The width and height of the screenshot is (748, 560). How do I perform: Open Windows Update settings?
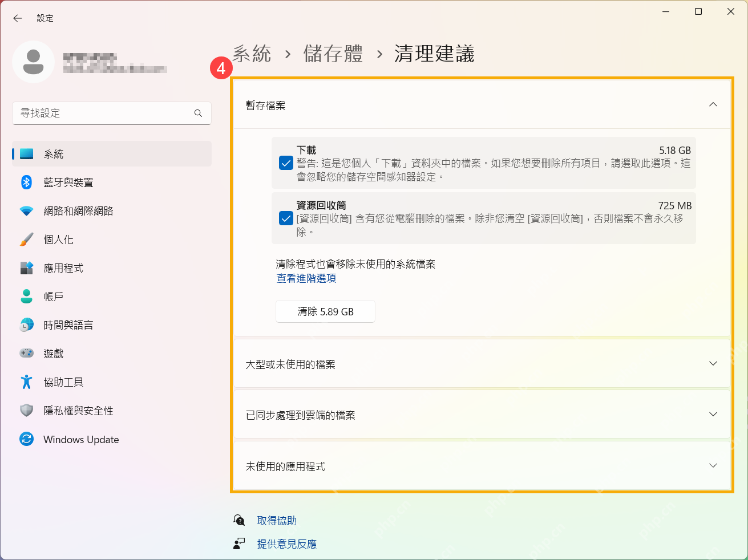coord(112,439)
